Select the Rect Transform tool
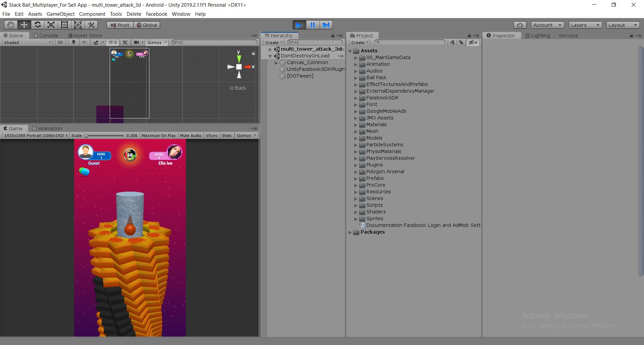Screen dimensions: 644x345 (x=64, y=25)
